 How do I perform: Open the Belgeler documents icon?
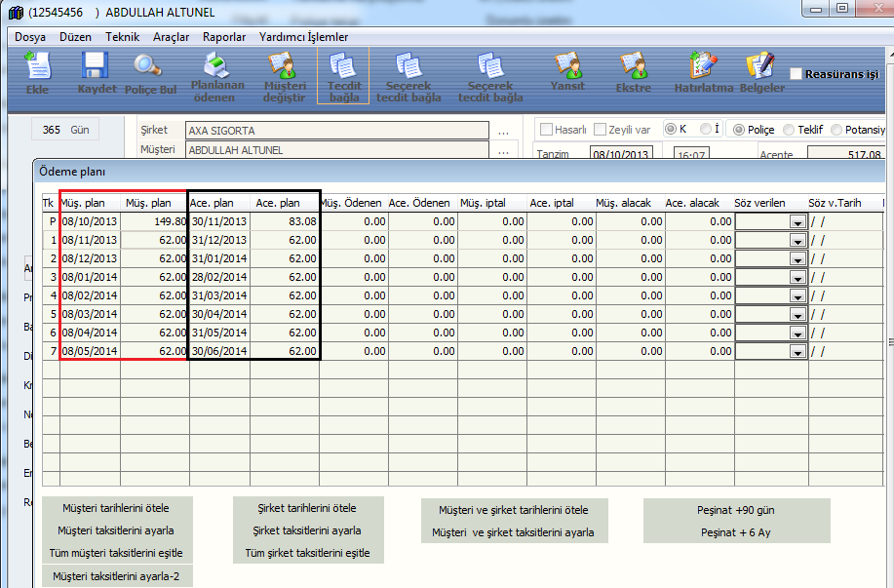point(761,71)
